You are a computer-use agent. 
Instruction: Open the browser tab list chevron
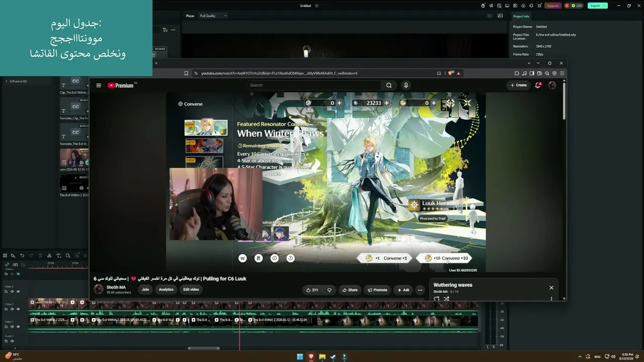click(529, 63)
